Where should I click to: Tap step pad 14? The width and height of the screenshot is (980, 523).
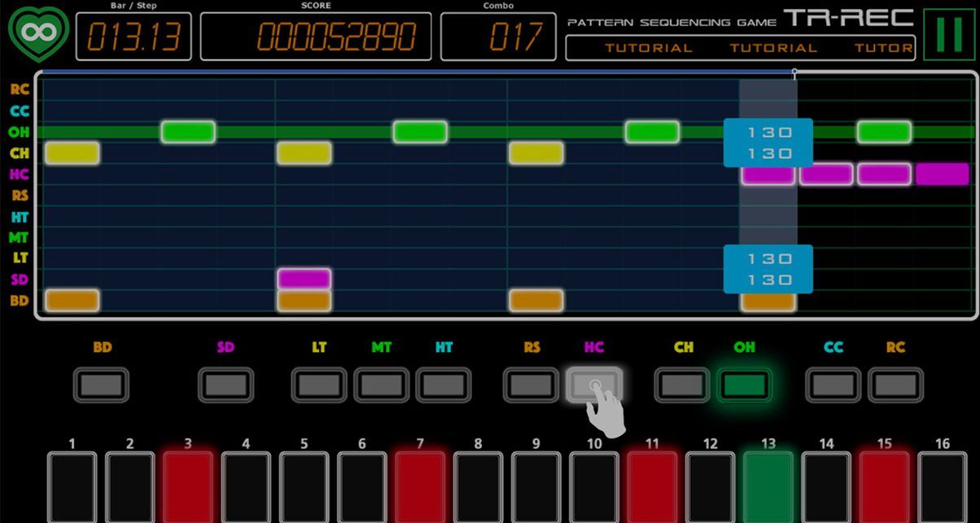coord(827,487)
